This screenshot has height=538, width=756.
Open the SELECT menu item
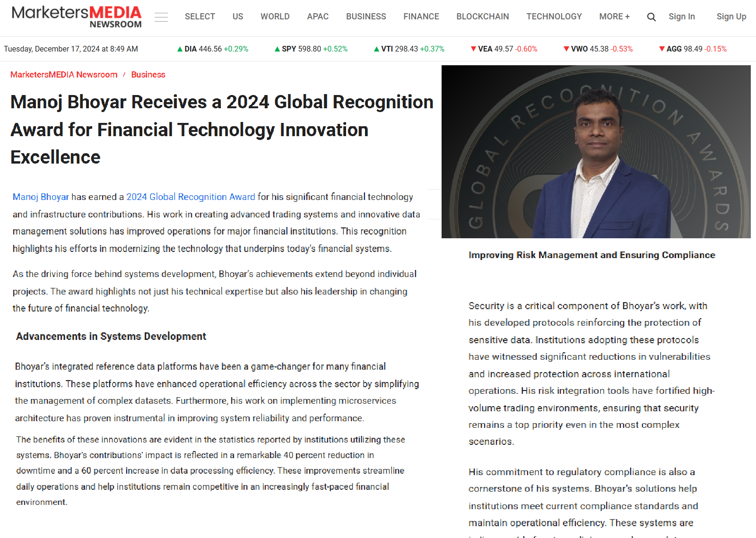coord(200,17)
